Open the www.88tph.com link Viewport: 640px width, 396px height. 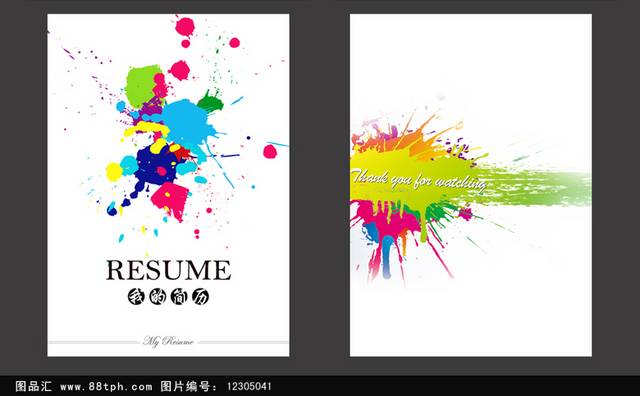[106, 386]
